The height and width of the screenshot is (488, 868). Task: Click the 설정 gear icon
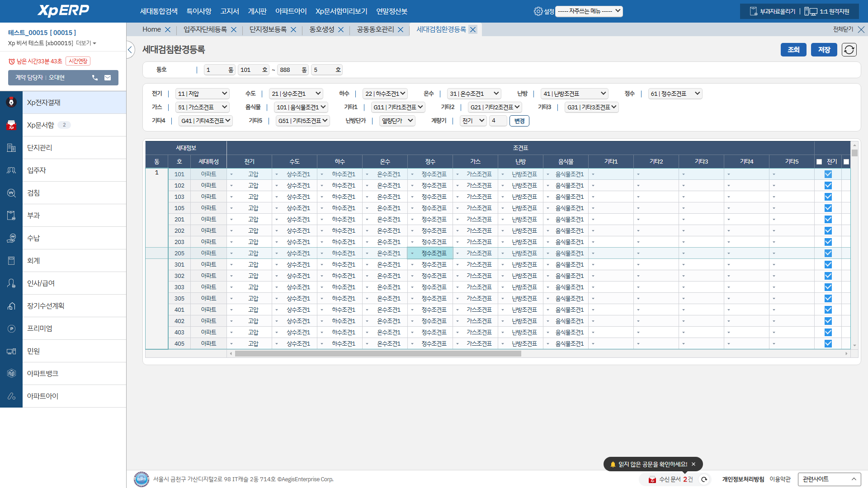pos(538,11)
